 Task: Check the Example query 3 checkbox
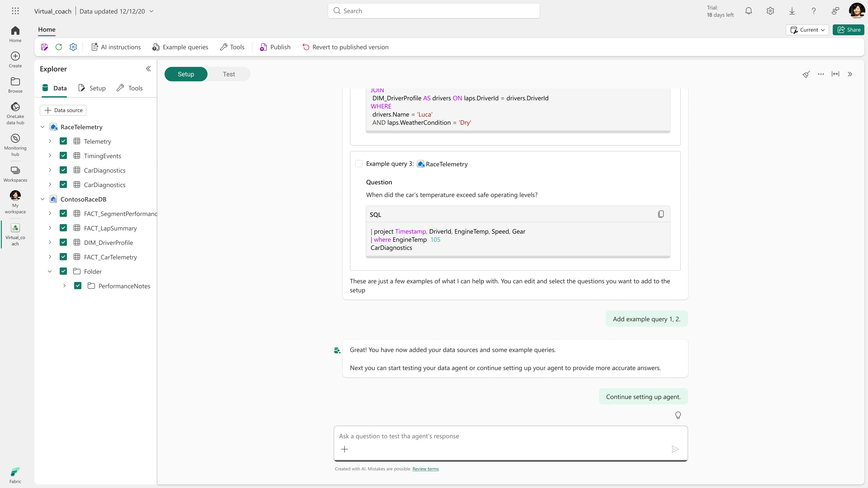359,164
